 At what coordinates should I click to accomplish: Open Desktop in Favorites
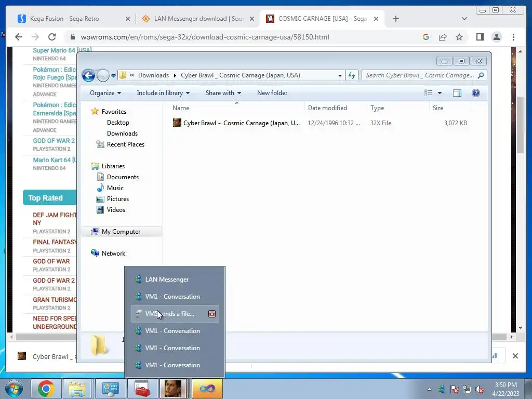[x=118, y=123]
